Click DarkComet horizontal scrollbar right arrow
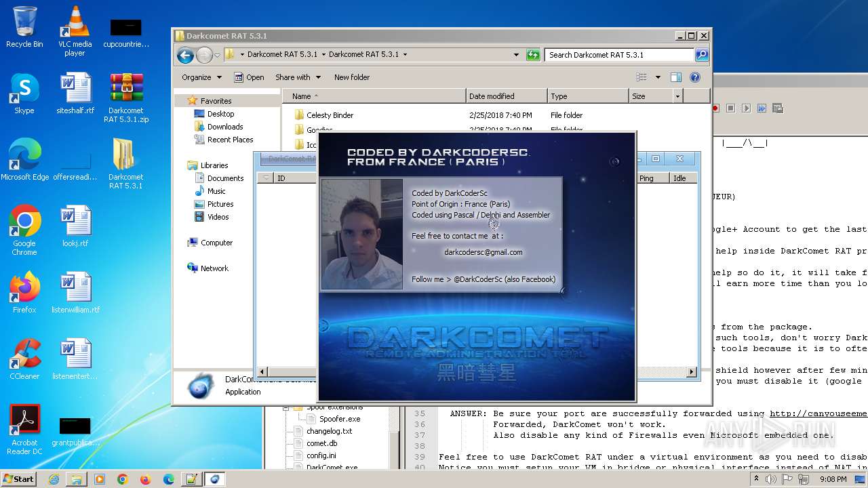Viewport: 868px width, 488px height. (692, 371)
